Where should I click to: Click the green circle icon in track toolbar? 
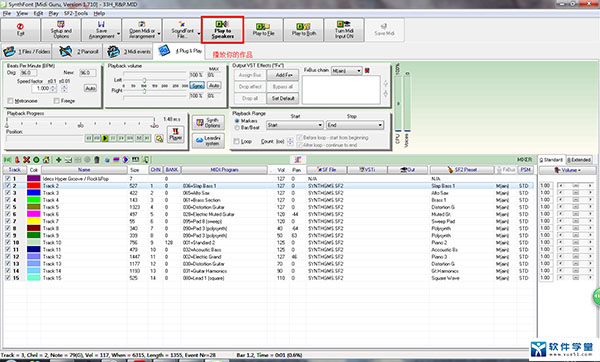[36, 160]
